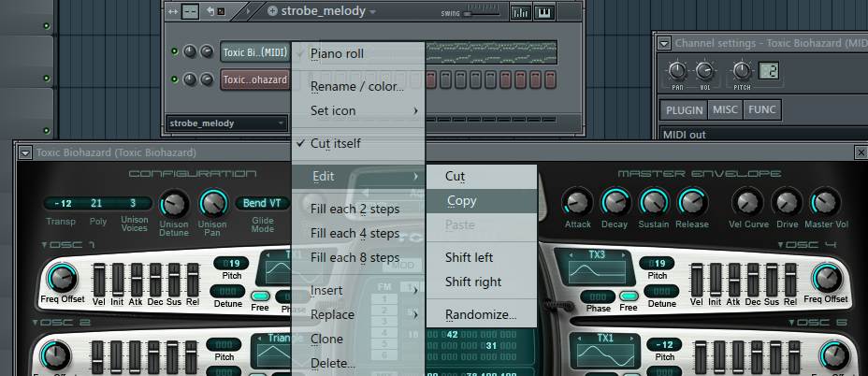
Task: Choose Rename / color... menu entry
Action: click(358, 86)
